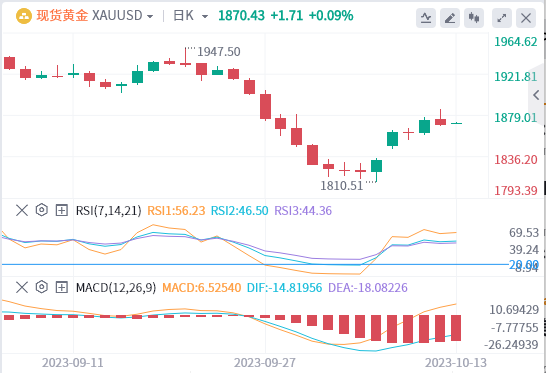This screenshot has height=373, width=546.
Task: Click the MACD(12,26,9) label
Action: [x=116, y=288]
